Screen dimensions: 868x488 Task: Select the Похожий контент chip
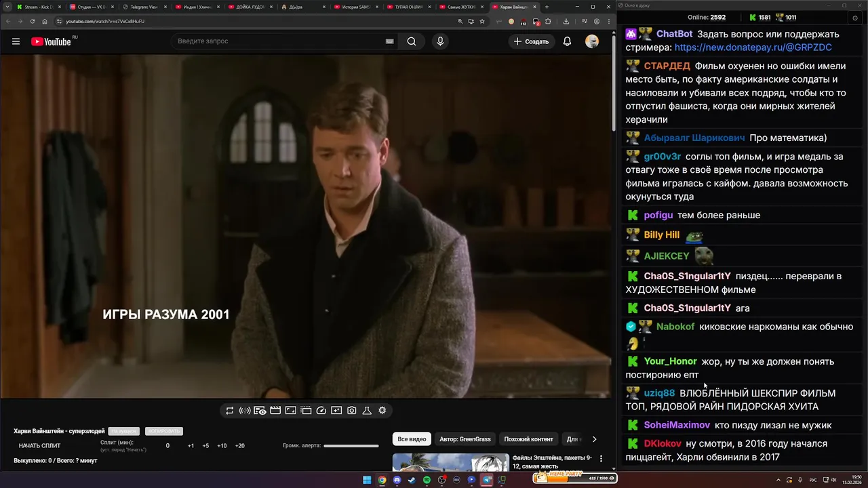click(x=529, y=439)
